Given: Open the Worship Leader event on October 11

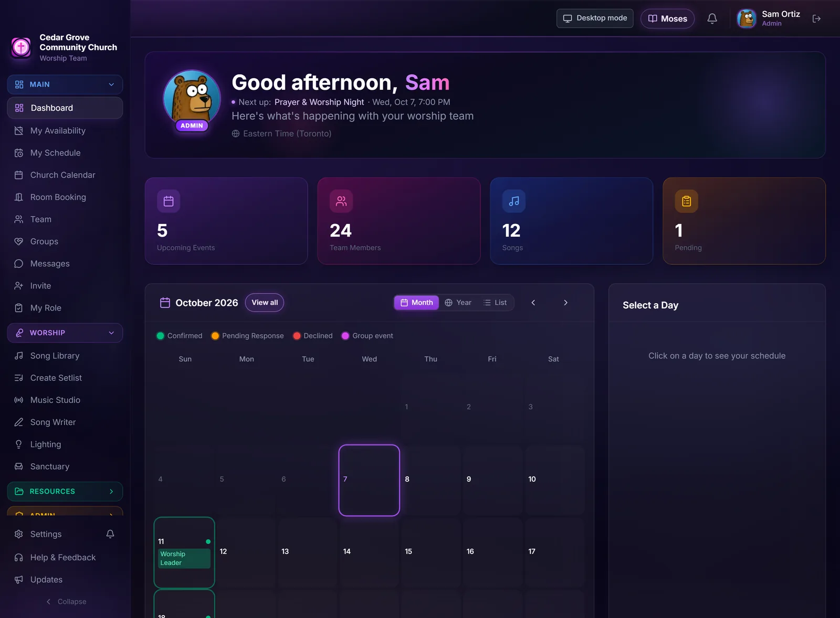Looking at the screenshot, I should pos(184,558).
